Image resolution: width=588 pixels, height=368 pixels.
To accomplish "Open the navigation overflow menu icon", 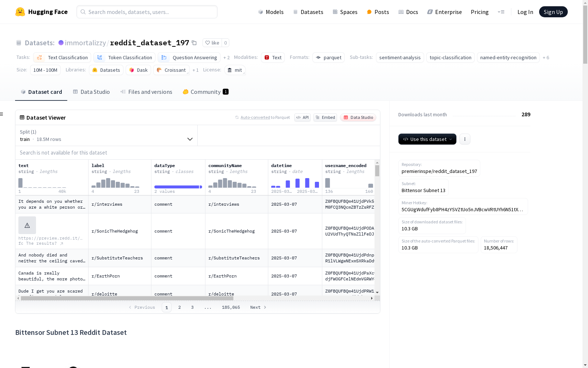I will coord(501,12).
